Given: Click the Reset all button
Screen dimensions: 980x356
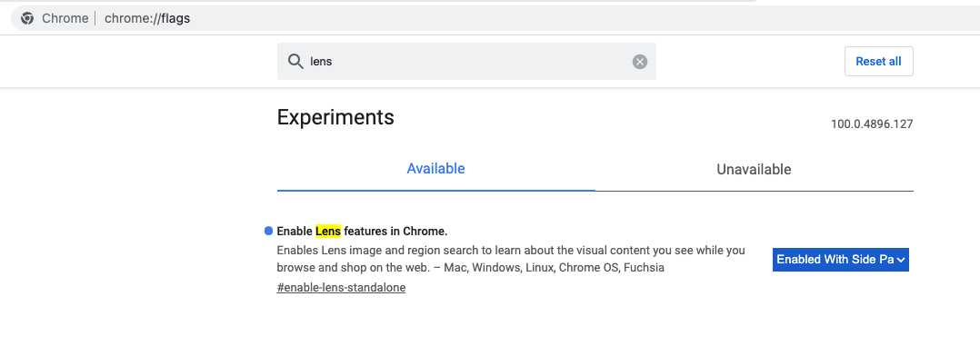Looking at the screenshot, I should coord(878,61).
